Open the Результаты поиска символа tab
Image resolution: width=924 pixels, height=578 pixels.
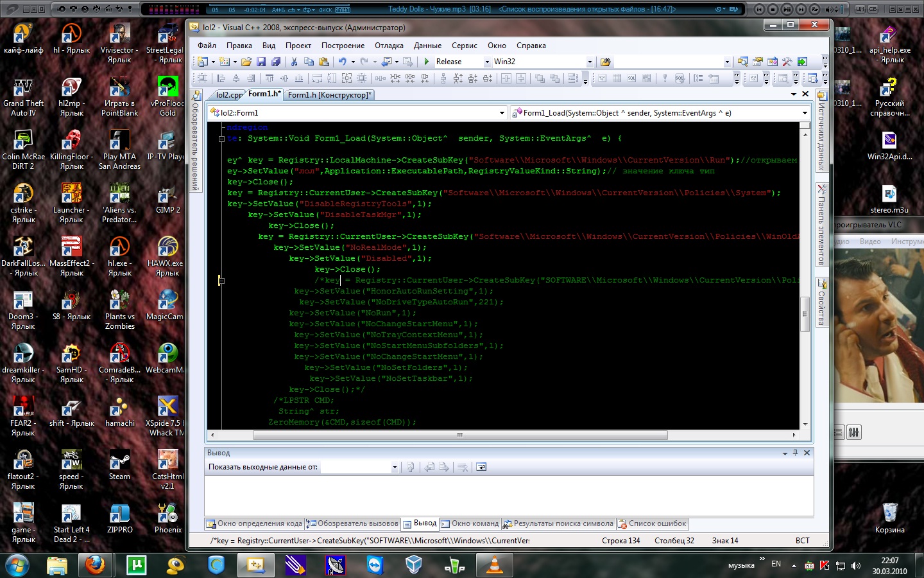(x=558, y=524)
